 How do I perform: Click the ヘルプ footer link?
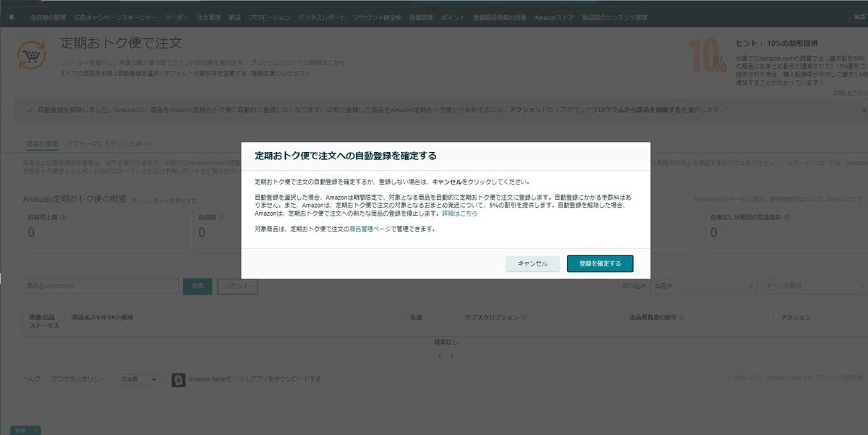click(x=32, y=379)
